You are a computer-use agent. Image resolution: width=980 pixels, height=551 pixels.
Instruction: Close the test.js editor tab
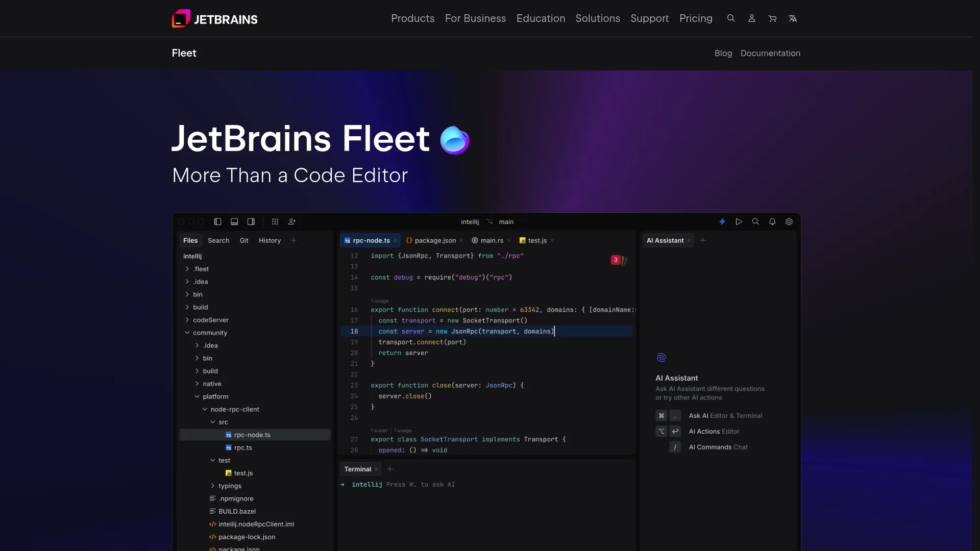552,241
